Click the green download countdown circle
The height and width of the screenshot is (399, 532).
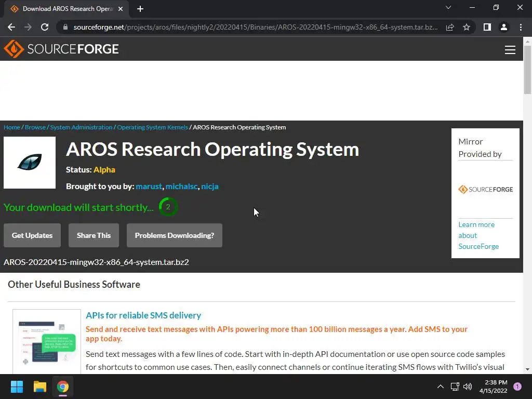168,207
